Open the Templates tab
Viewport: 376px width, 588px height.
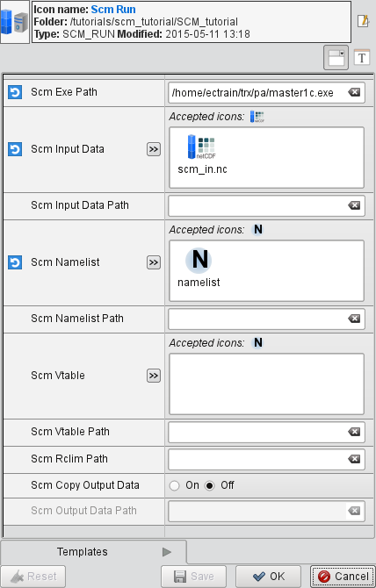93,552
